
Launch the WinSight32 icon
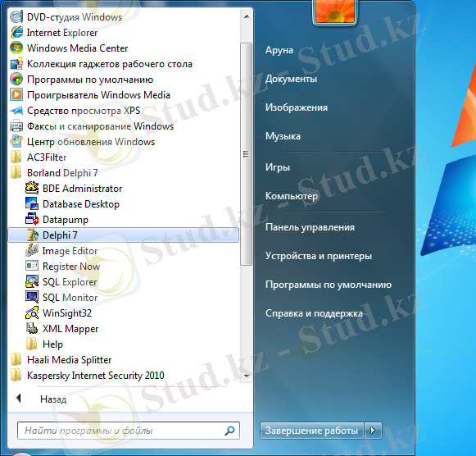(x=32, y=313)
